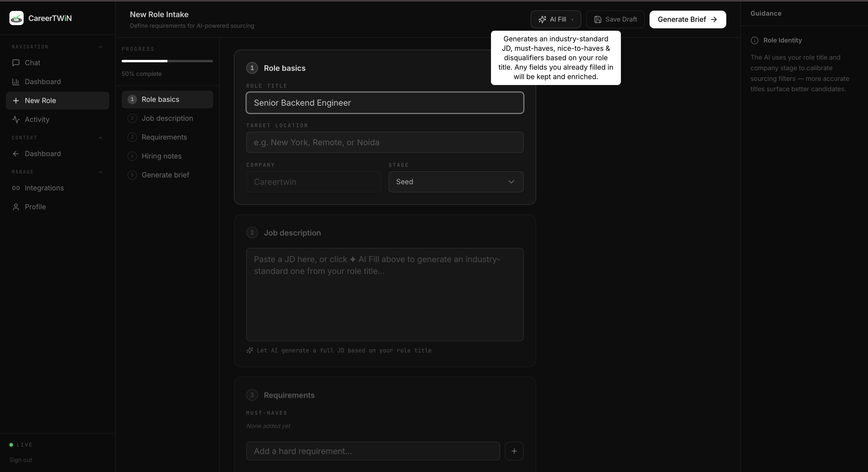This screenshot has width=868, height=472.
Task: Click the 50% complete progress bar
Action: tap(167, 61)
